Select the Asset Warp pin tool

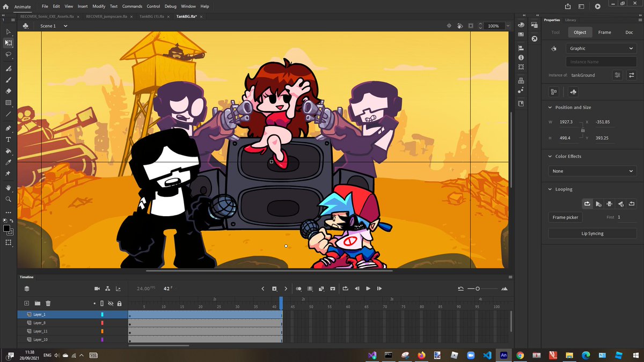coord(8,174)
